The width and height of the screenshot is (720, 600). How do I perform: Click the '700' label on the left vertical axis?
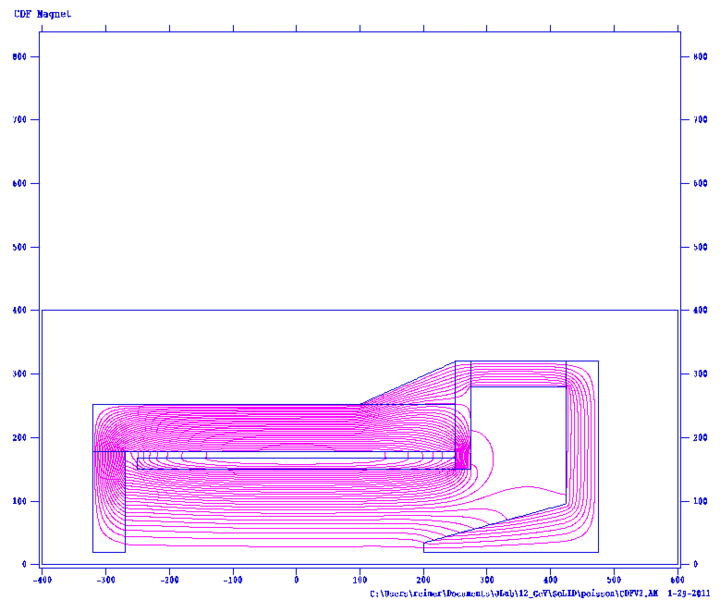(x=20, y=119)
